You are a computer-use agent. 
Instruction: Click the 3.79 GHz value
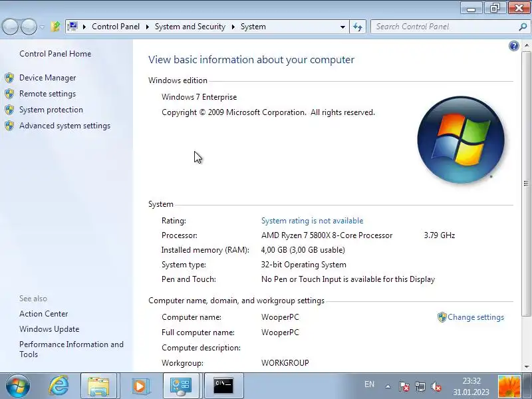coord(440,235)
